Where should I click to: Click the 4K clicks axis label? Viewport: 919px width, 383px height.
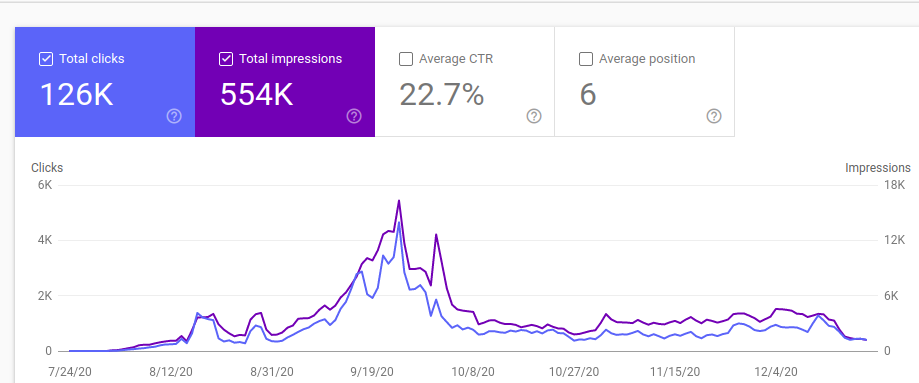pyautogui.click(x=45, y=240)
